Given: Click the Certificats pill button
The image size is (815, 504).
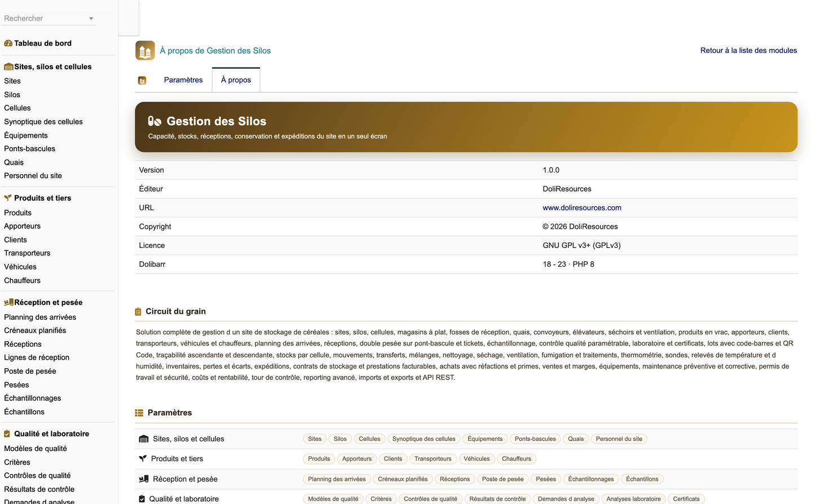Looking at the screenshot, I should [x=686, y=499].
